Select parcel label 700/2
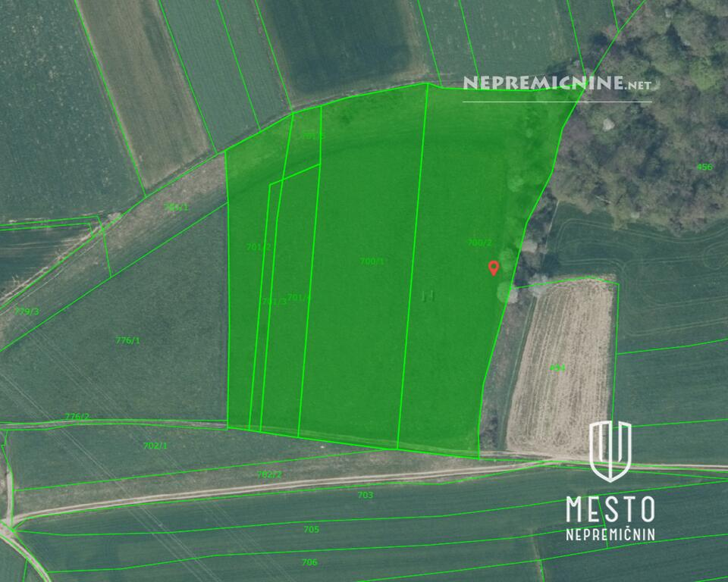728x582 pixels. click(479, 242)
